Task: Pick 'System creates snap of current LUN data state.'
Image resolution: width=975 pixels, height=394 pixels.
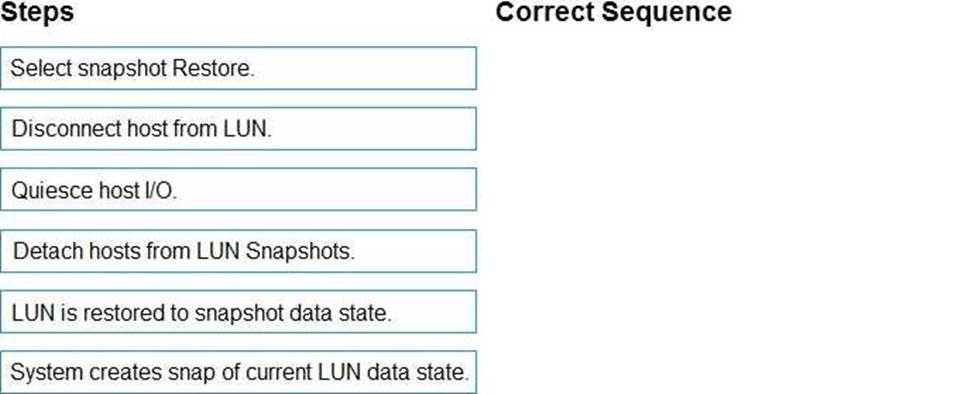Action: tap(238, 372)
